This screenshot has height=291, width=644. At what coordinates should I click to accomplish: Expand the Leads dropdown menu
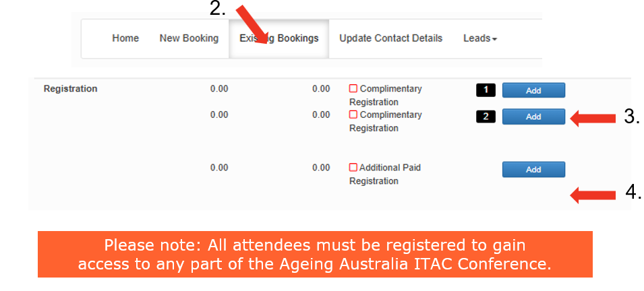click(x=479, y=38)
